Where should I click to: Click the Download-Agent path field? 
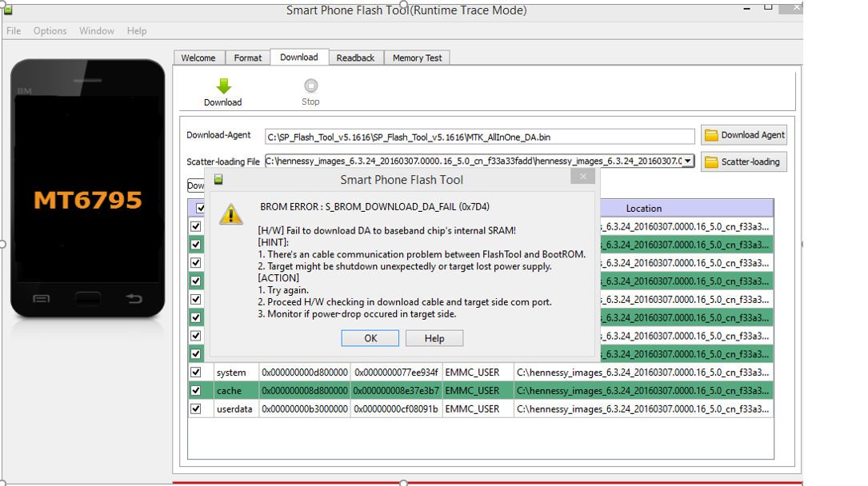(x=479, y=136)
